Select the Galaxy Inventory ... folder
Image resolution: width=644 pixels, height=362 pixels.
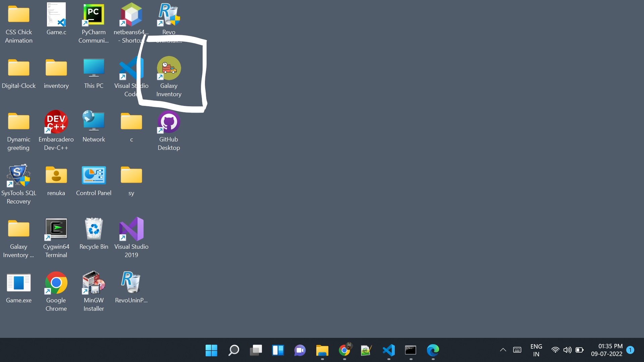point(19,239)
